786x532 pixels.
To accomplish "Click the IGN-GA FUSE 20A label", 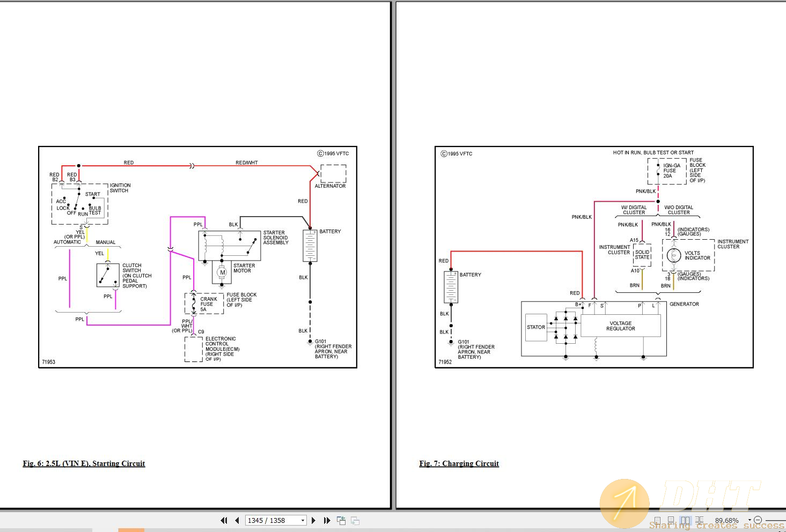I will [671, 171].
